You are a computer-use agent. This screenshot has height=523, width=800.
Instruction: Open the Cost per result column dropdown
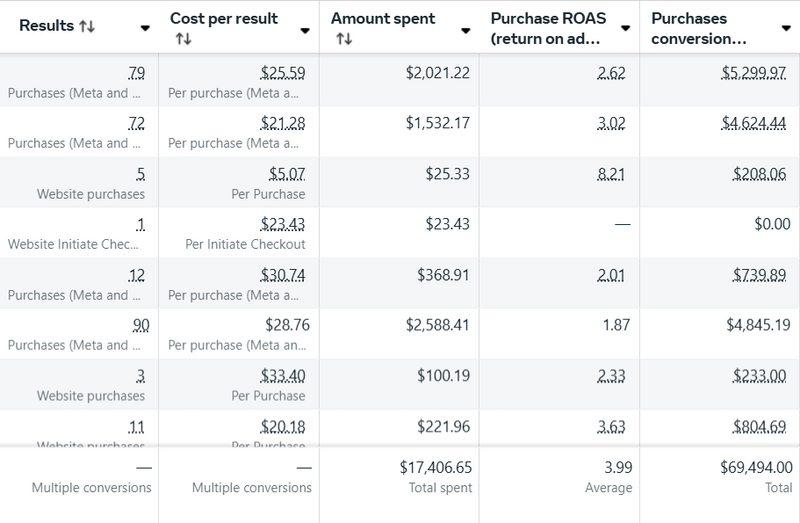(x=304, y=29)
